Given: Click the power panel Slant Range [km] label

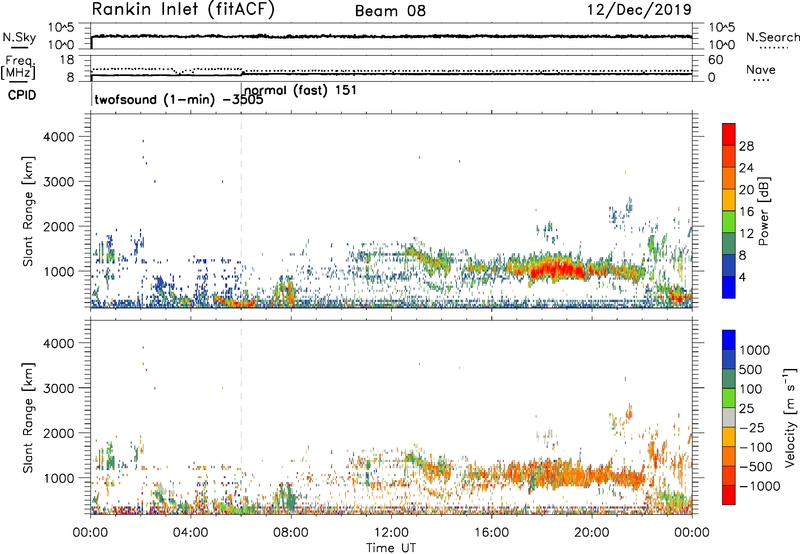Looking at the screenshot, I should (x=29, y=211).
